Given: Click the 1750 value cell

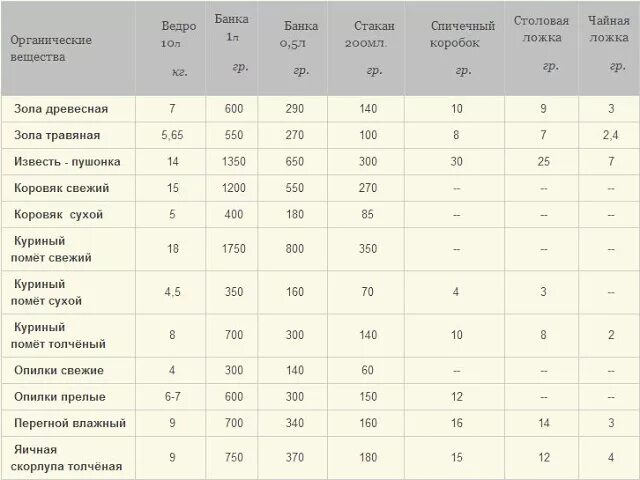Looking at the screenshot, I should pos(233,249).
